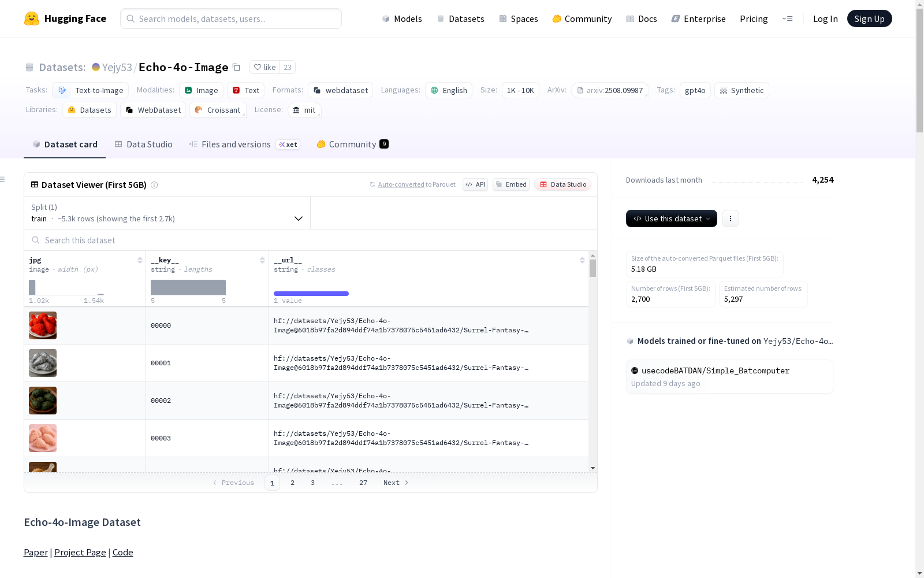Image resolution: width=924 pixels, height=578 pixels.
Task: Click the __key__ lengths histogram bar
Action: click(x=188, y=287)
